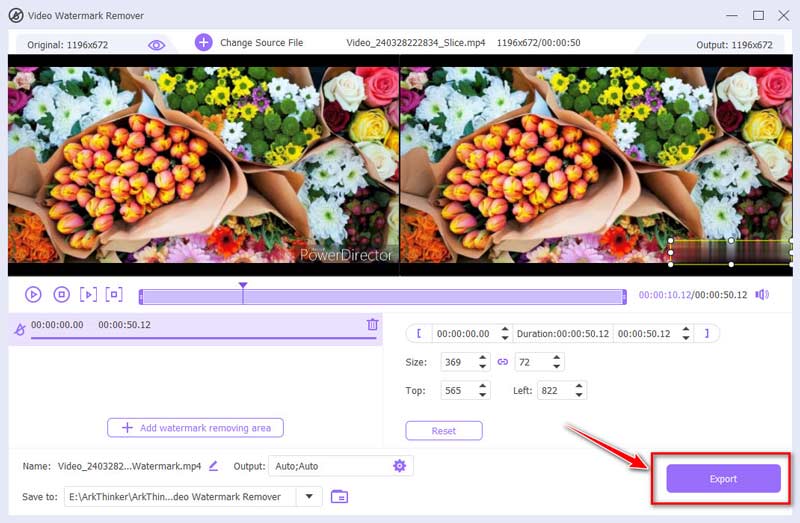
Task: Toggle the aspect ratio link icon
Action: click(503, 362)
